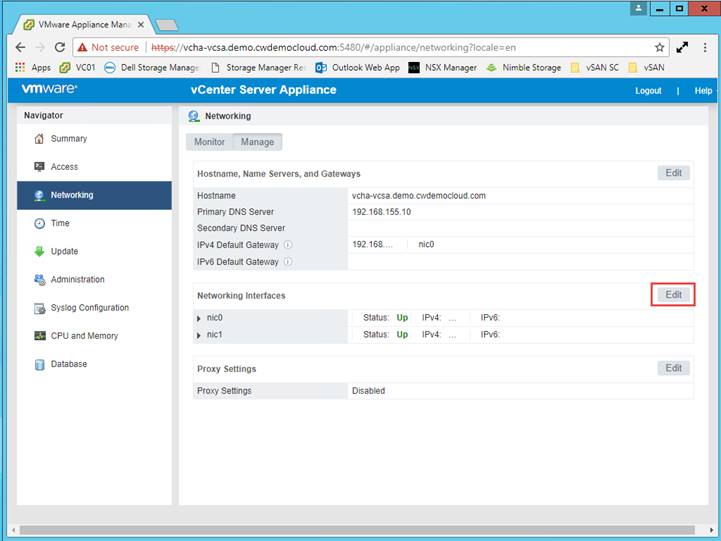Click the Database cylinder icon
The width and height of the screenshot is (721, 541).
point(40,364)
